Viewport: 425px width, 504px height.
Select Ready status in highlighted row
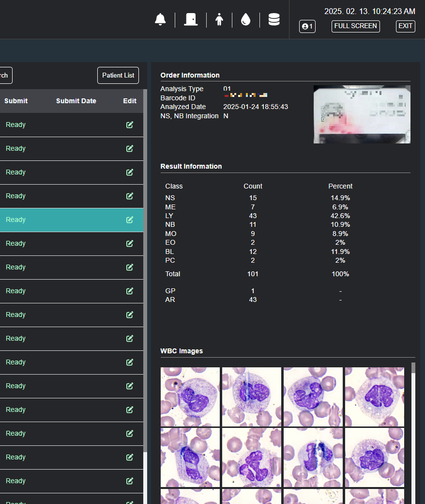pyautogui.click(x=15, y=220)
